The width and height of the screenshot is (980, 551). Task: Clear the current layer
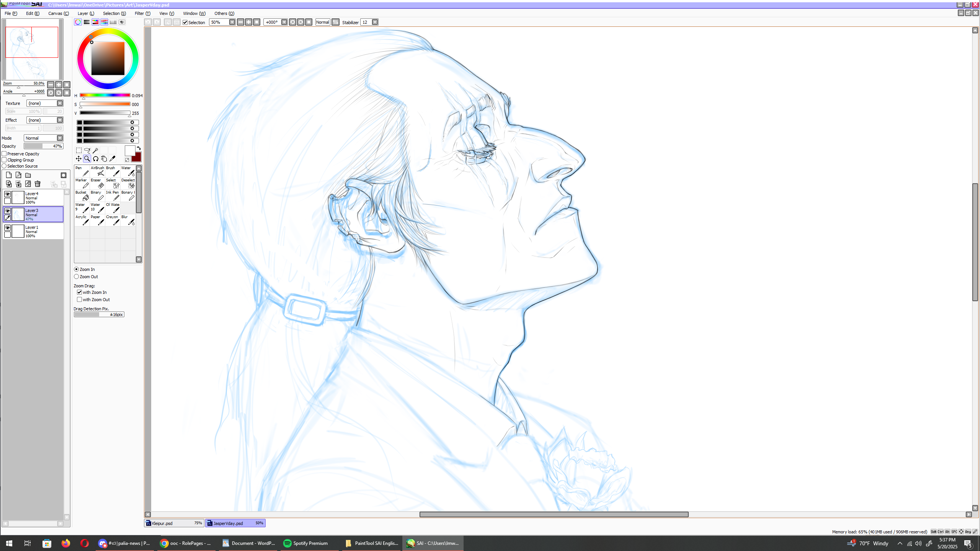coord(28,184)
